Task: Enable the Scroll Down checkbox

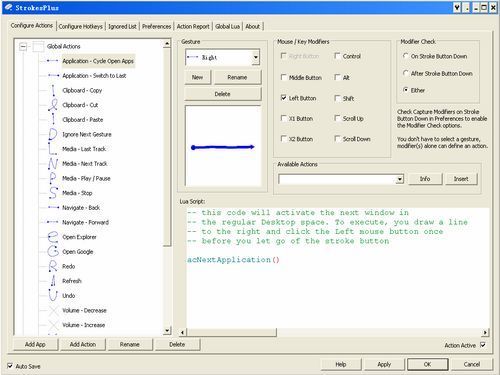Action: pyautogui.click(x=337, y=139)
